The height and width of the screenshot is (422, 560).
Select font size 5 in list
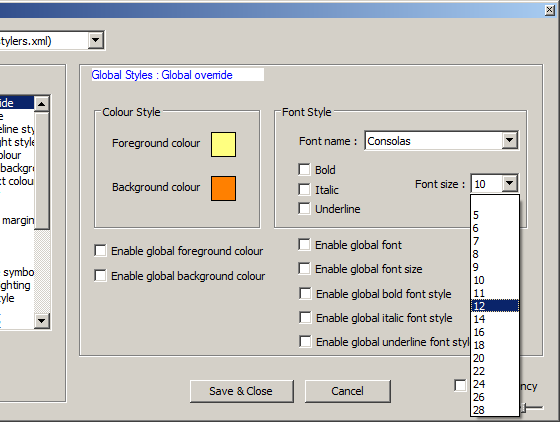click(495, 215)
